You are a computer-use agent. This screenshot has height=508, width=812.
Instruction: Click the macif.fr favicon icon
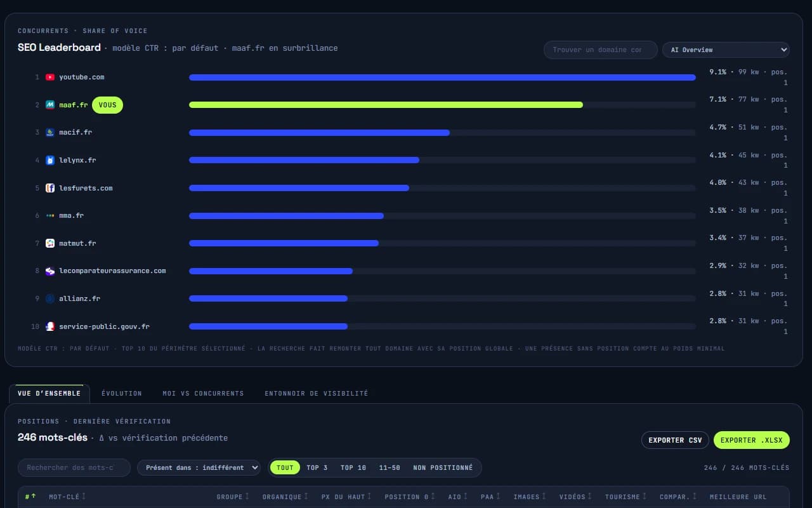[x=50, y=132]
